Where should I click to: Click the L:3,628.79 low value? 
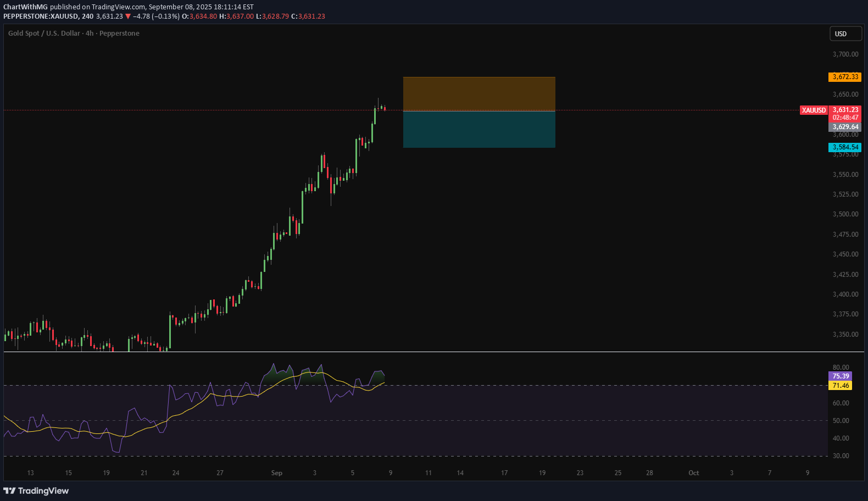tap(272, 16)
